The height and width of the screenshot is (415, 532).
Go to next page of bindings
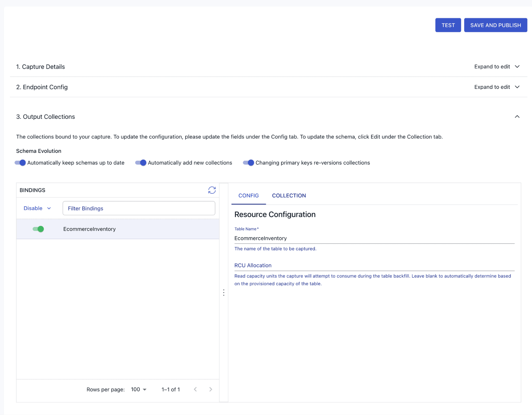(211, 389)
